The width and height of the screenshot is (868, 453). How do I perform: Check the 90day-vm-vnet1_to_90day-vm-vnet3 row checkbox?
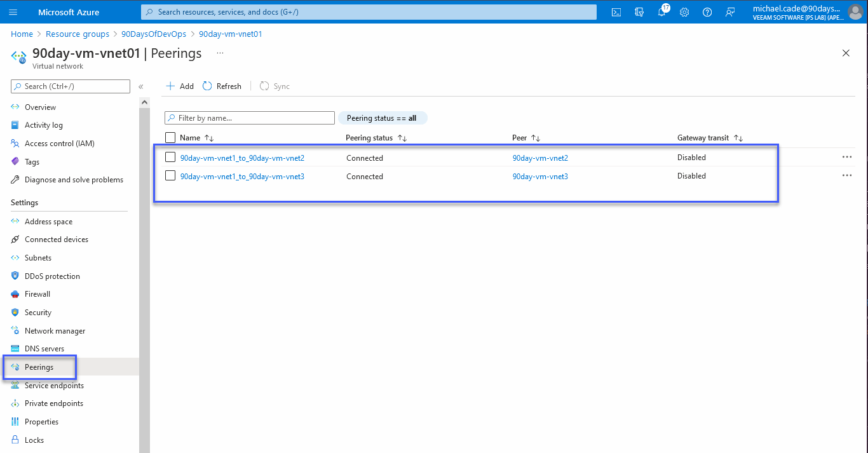point(170,176)
